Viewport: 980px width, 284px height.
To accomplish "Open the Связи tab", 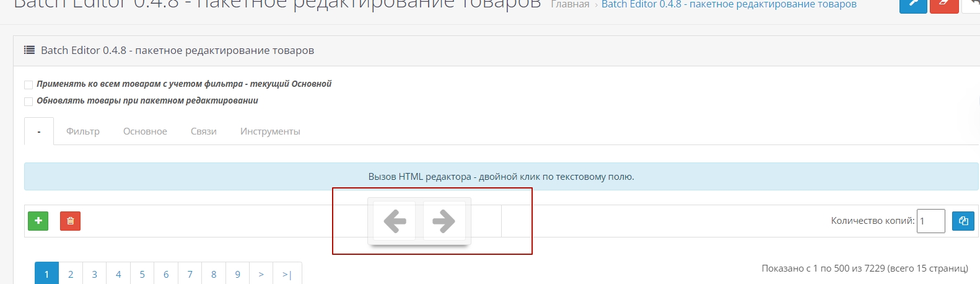I will (x=204, y=131).
